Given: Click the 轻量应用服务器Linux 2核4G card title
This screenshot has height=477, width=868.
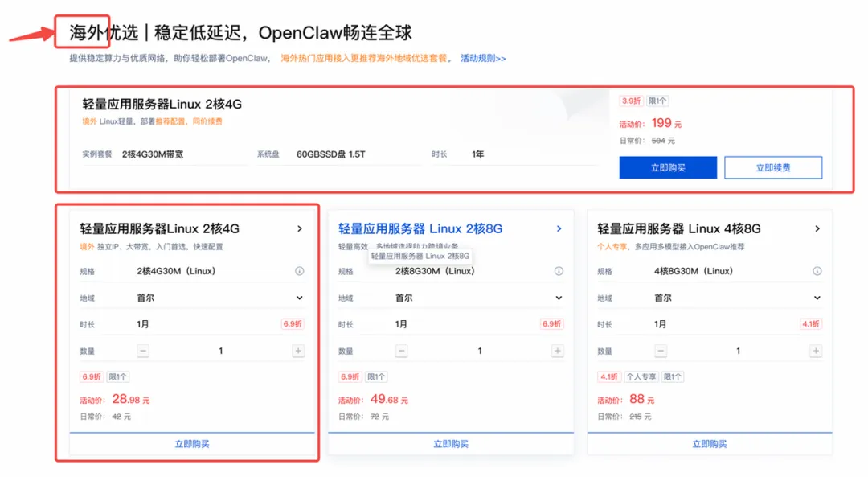Looking at the screenshot, I should [159, 228].
